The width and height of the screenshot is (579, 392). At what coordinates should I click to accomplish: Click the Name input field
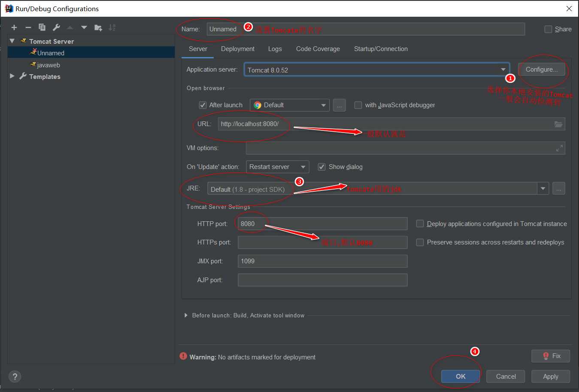[366, 29]
